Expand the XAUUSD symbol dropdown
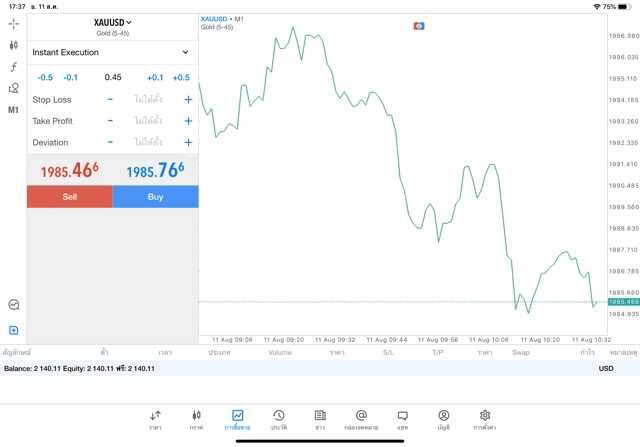 (x=112, y=22)
